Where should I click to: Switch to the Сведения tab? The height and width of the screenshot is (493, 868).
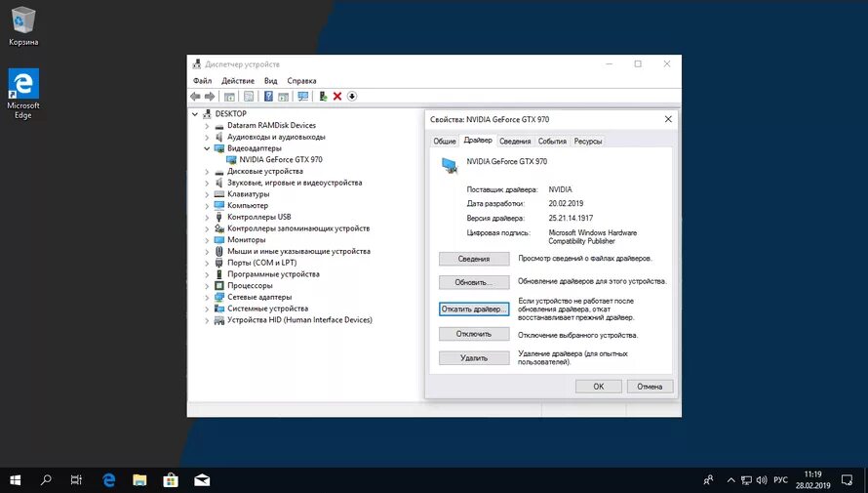point(515,142)
